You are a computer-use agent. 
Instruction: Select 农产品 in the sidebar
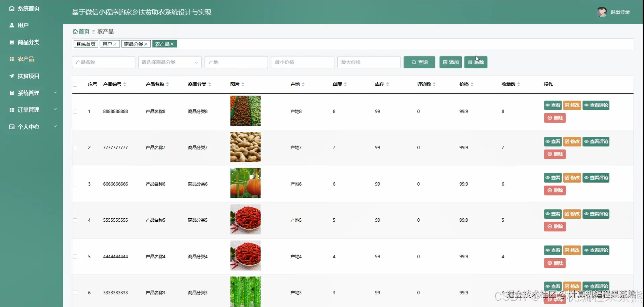point(22,59)
